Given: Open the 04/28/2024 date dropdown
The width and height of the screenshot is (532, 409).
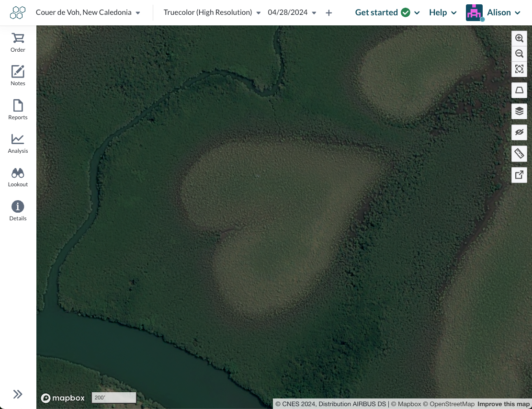Looking at the screenshot, I should (292, 12).
